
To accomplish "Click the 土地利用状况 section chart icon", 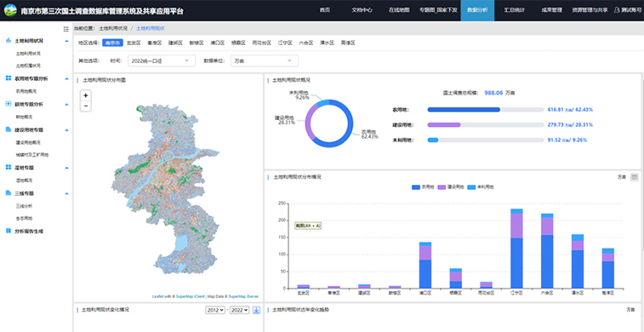I will (x=9, y=41).
